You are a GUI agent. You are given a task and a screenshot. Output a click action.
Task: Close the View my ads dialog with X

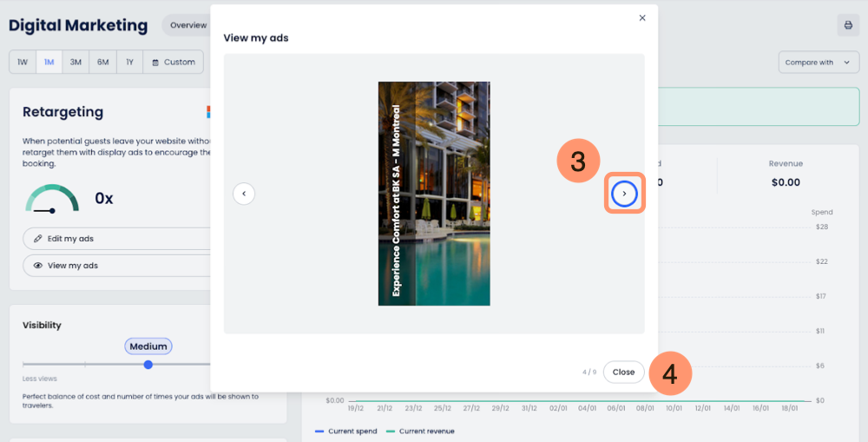[642, 17]
